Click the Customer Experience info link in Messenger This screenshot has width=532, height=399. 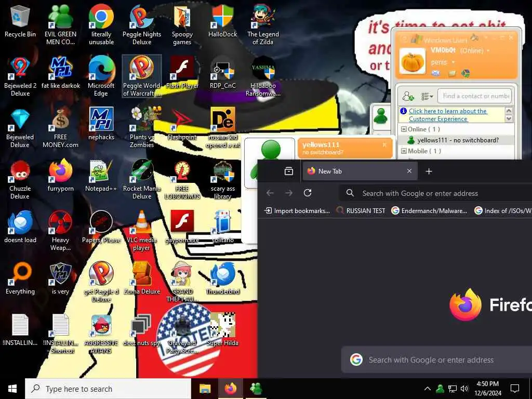pos(448,115)
